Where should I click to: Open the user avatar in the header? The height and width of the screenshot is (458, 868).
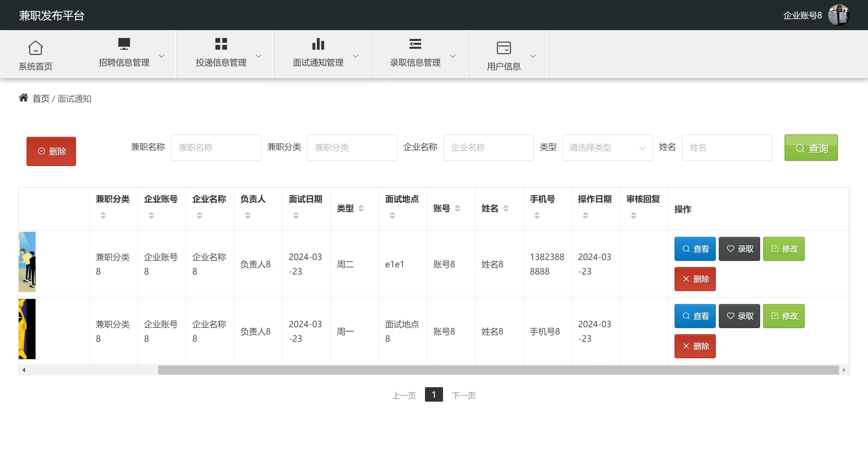(838, 15)
